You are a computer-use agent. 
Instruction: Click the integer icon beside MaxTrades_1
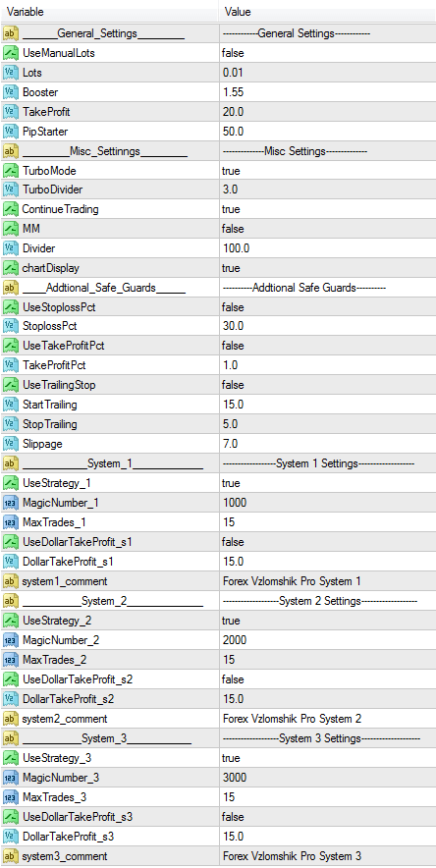pos(11,522)
